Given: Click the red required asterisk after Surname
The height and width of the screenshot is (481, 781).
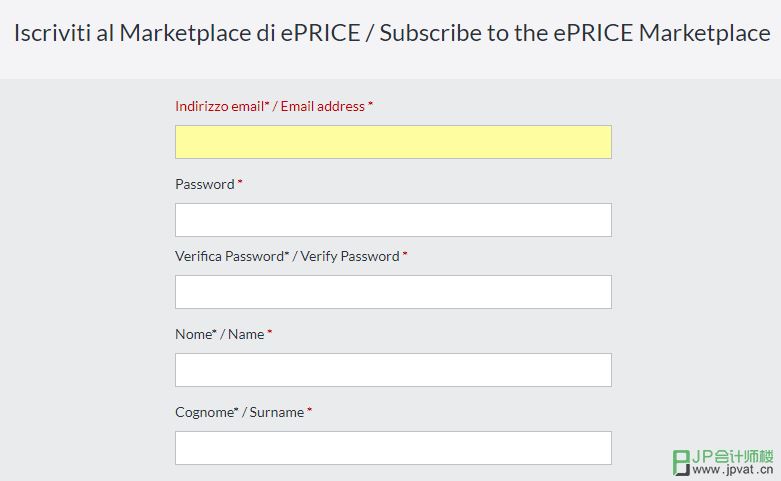Looking at the screenshot, I should [309, 410].
